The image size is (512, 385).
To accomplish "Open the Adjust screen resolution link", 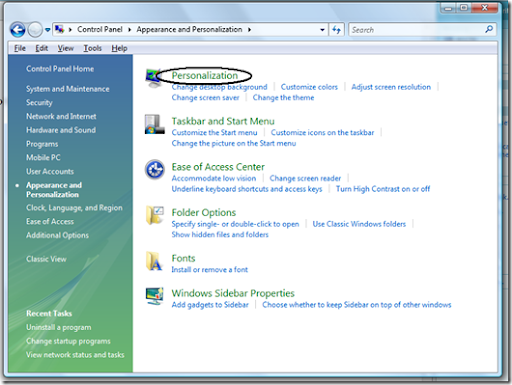I will [x=391, y=87].
